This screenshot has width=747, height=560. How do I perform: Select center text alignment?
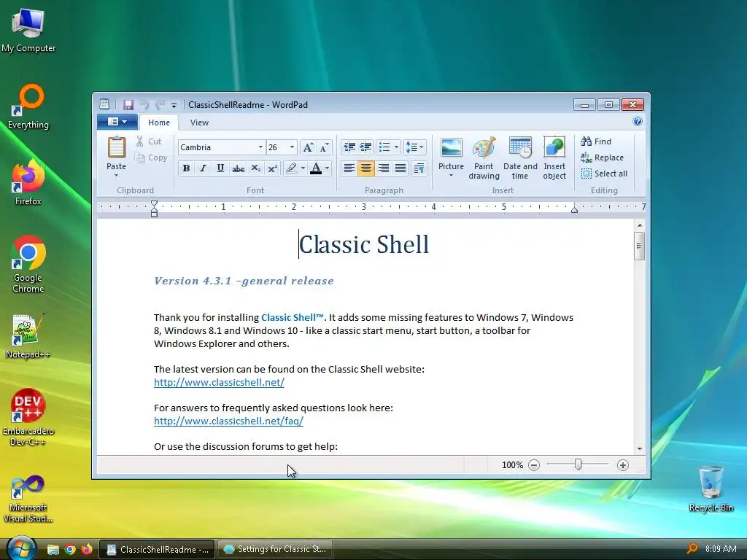pos(366,168)
